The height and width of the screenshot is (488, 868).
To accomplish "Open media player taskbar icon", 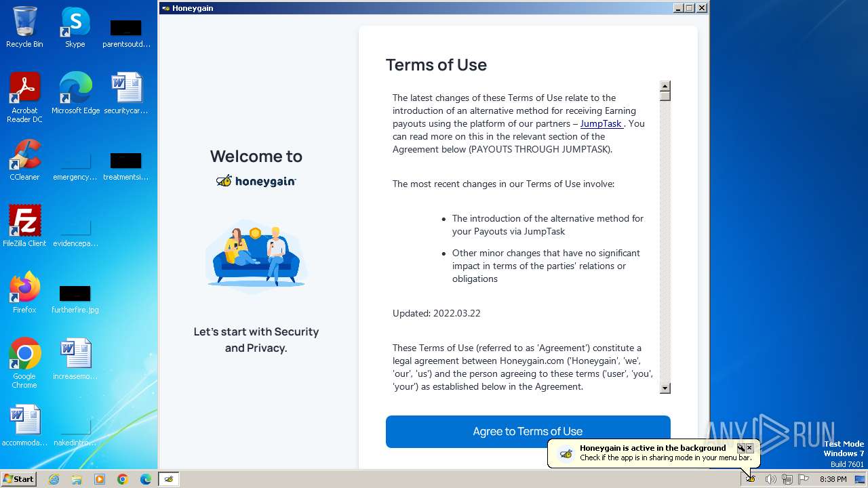I will pyautogui.click(x=100, y=479).
